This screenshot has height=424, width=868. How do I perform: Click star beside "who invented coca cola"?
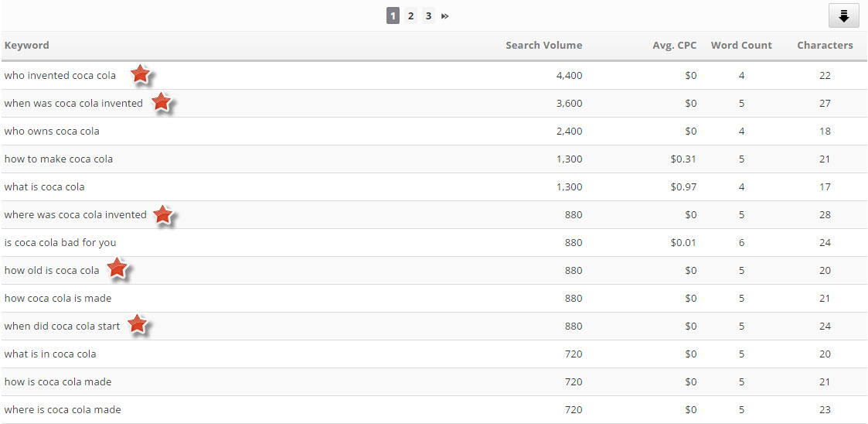(x=140, y=74)
